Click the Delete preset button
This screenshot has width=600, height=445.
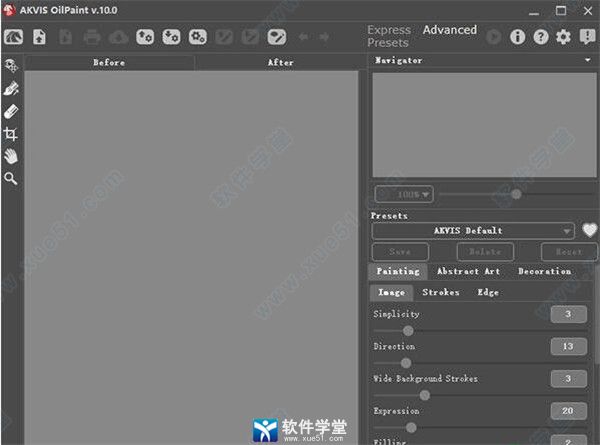(485, 252)
